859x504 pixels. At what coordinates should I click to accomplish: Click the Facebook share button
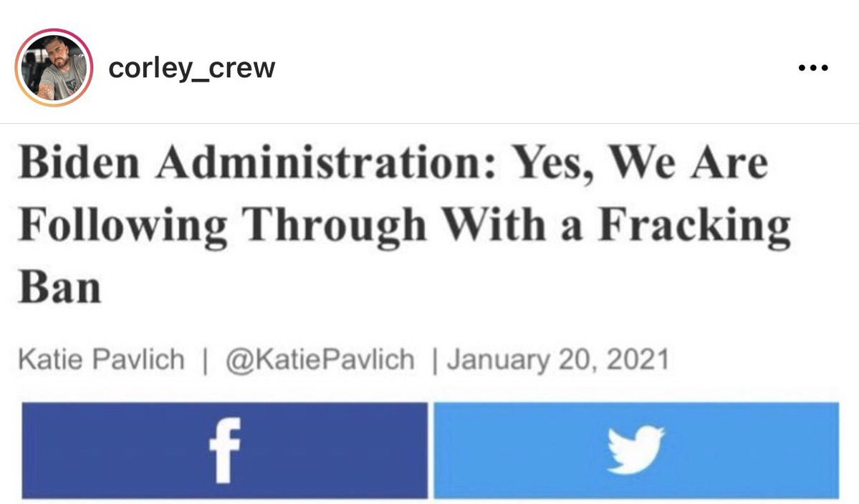coord(225,450)
